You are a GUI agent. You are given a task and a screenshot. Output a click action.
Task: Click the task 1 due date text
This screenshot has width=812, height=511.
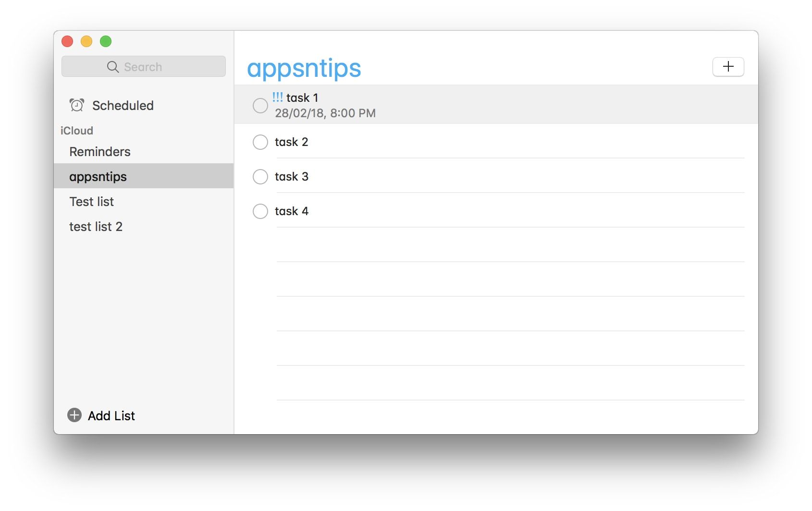[x=325, y=113]
